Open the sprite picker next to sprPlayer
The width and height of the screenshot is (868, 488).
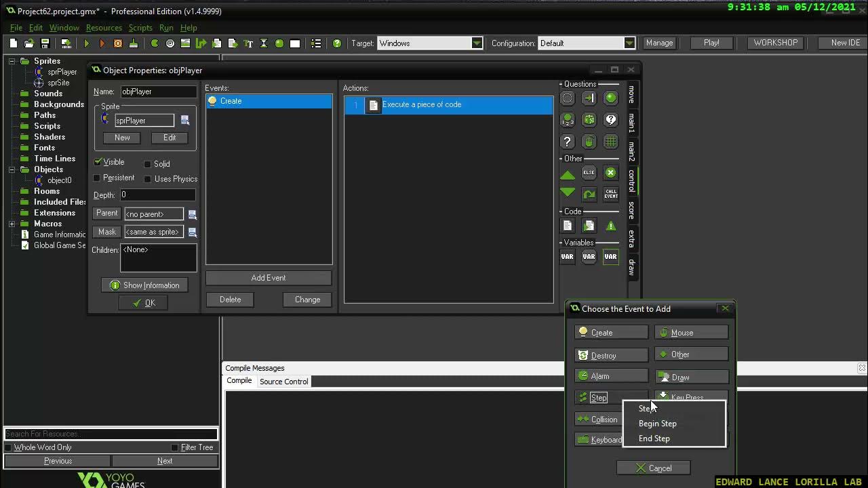pos(184,121)
